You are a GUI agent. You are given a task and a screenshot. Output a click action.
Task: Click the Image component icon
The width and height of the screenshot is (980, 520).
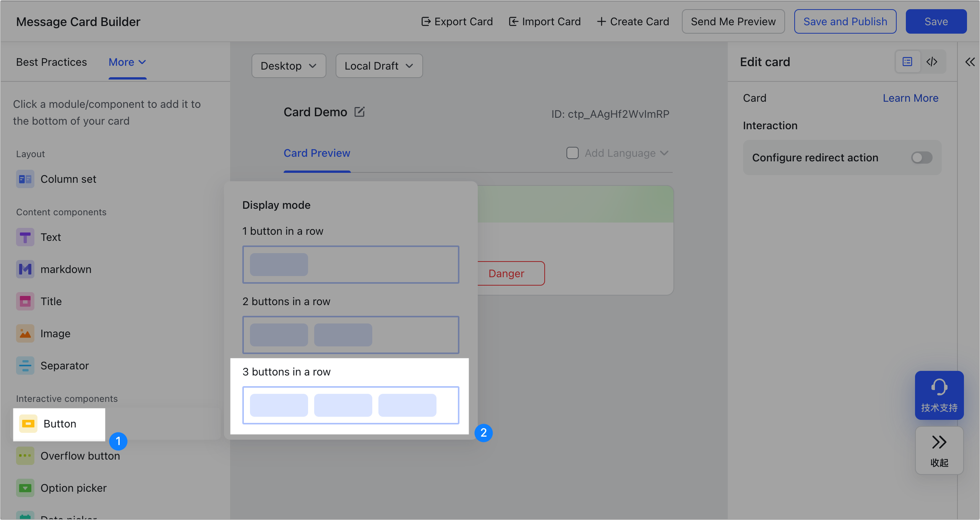[x=25, y=333]
